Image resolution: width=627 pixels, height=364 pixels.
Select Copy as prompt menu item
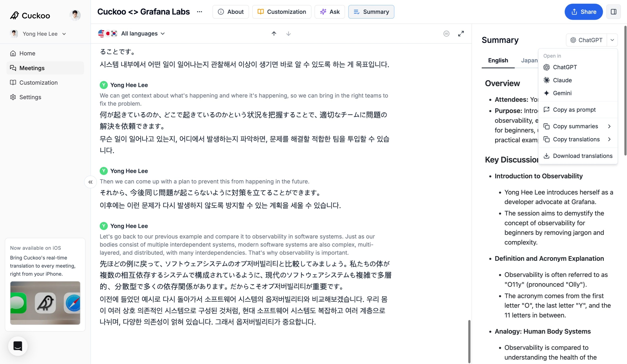(578, 110)
